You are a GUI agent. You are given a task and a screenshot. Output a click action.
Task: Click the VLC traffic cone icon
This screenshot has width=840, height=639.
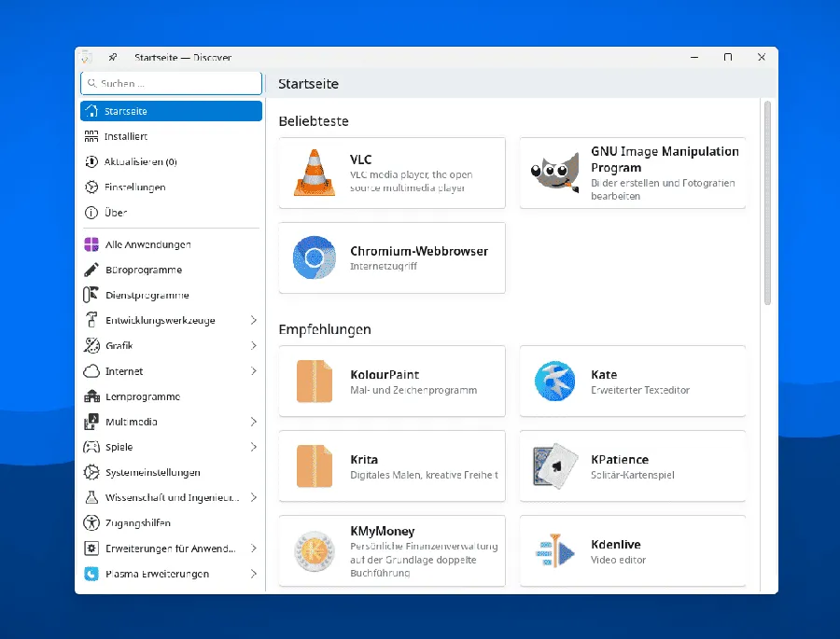315,173
